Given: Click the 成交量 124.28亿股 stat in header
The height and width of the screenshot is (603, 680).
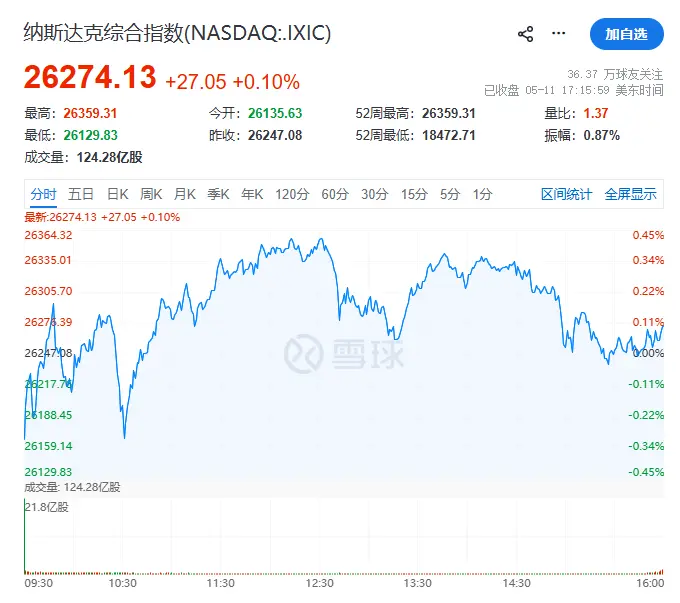Looking at the screenshot, I should (83, 157).
